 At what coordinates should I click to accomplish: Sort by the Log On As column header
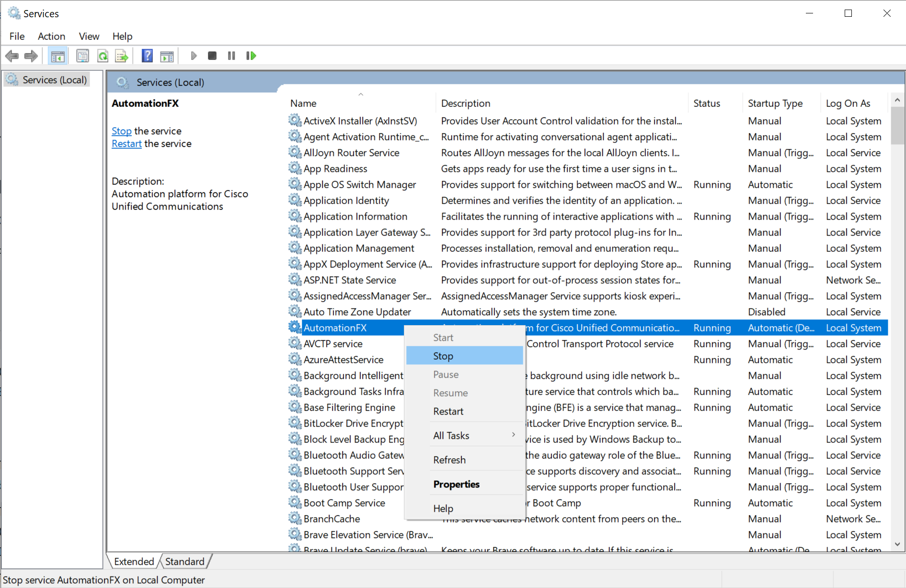click(854, 103)
